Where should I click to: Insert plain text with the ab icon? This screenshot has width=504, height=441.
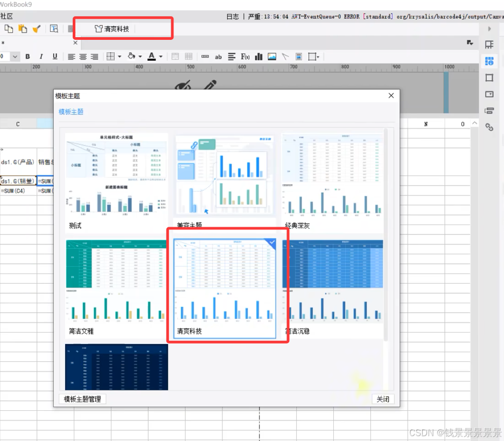click(x=218, y=57)
